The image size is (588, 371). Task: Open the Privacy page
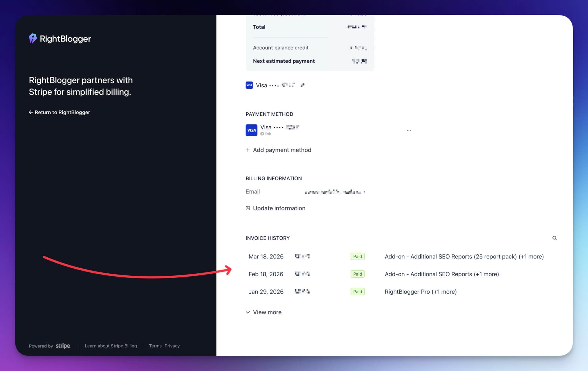pos(172,346)
